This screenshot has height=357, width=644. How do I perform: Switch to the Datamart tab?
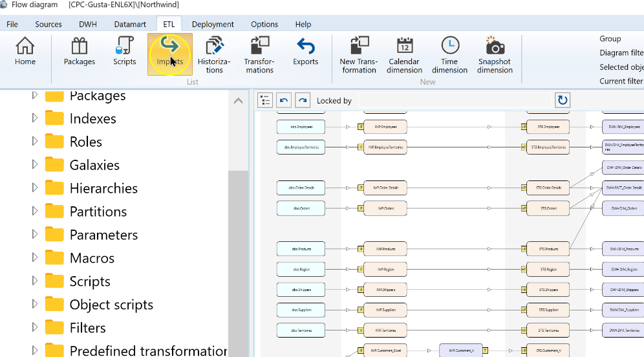(130, 24)
